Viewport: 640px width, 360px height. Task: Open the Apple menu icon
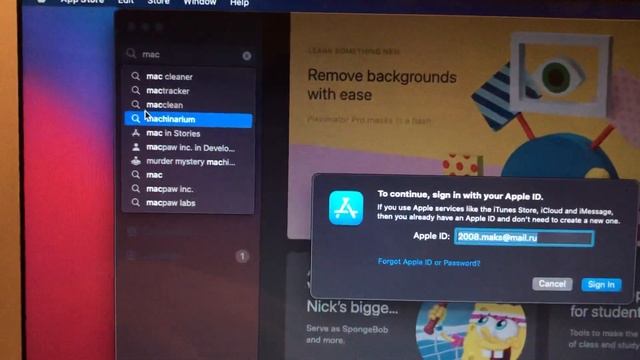[41, 2]
